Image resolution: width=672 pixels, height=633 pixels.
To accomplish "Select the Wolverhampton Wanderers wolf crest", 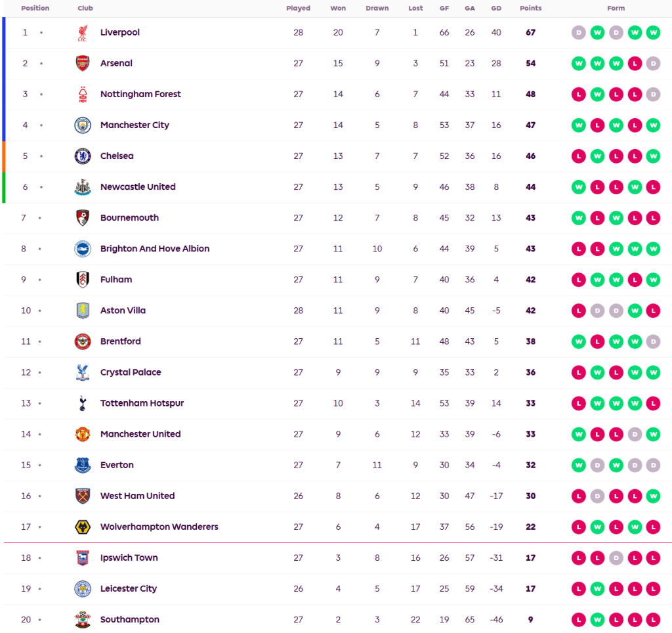I will click(82, 527).
